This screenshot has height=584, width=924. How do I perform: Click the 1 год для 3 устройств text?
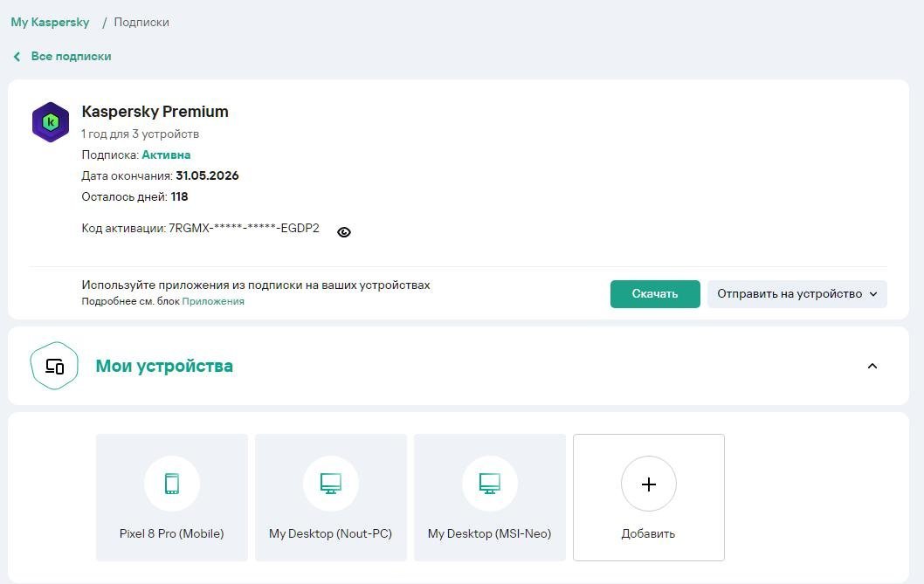pyautogui.click(x=141, y=134)
